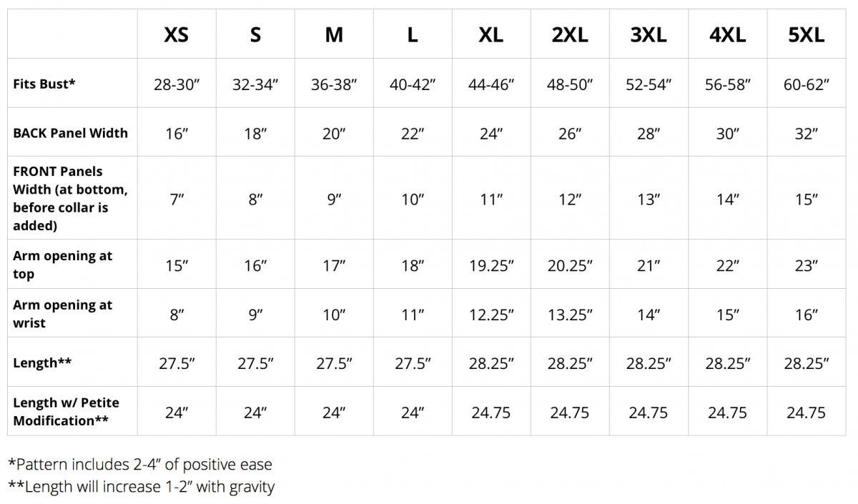Select the 7" front panel width cell
The height and width of the screenshot is (504, 858).
tap(177, 199)
